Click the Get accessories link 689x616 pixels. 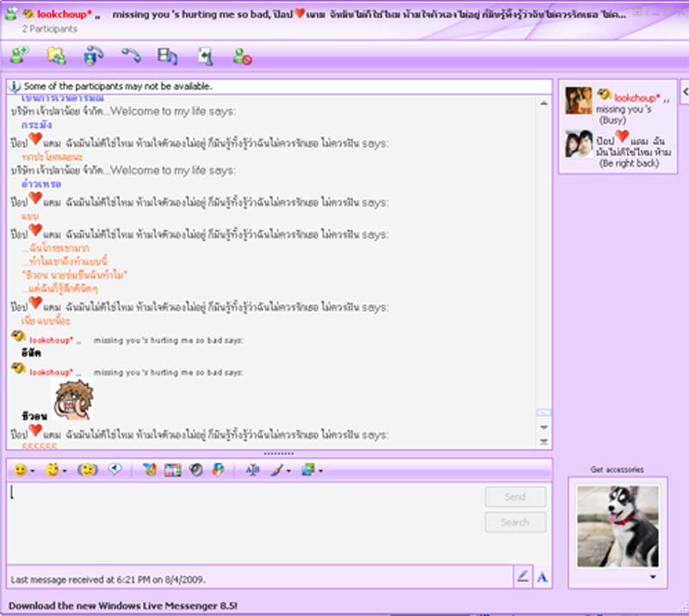(617, 470)
